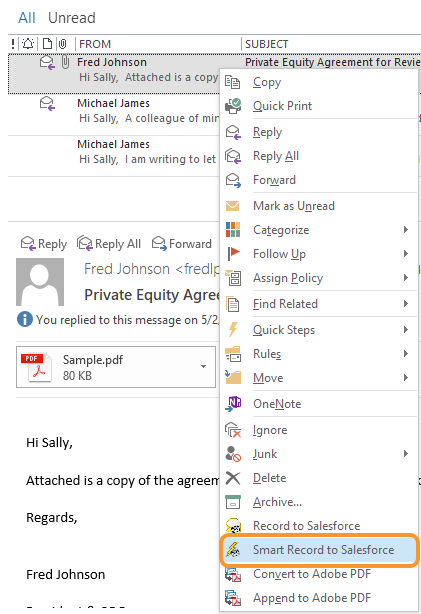
Task: Expand the Junk submenu arrow
Action: point(406,453)
